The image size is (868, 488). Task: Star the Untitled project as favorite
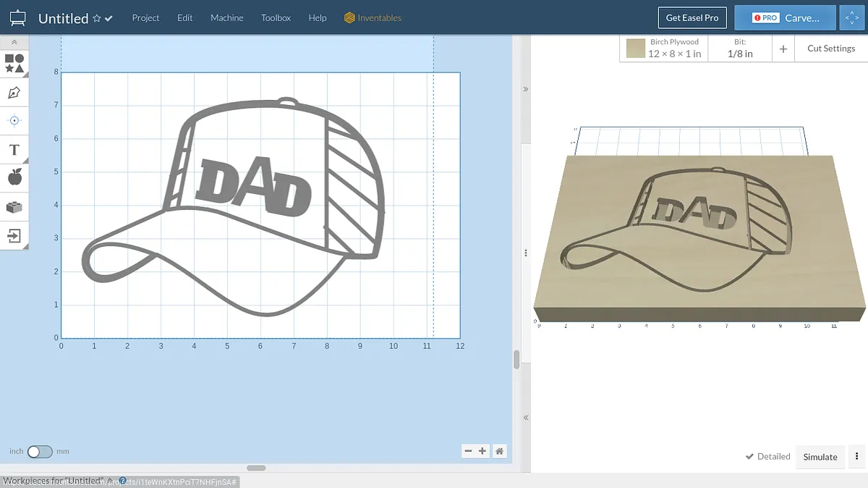coord(97,18)
